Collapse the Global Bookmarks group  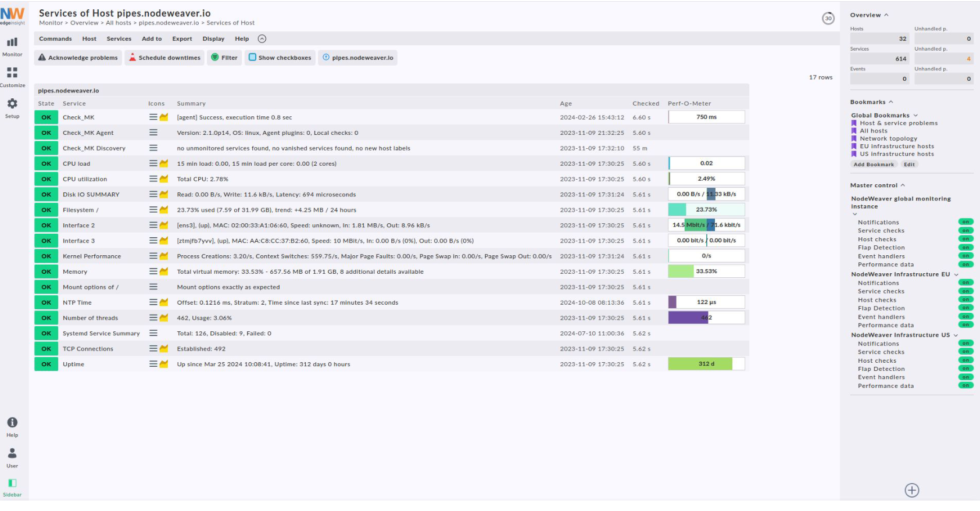click(915, 115)
